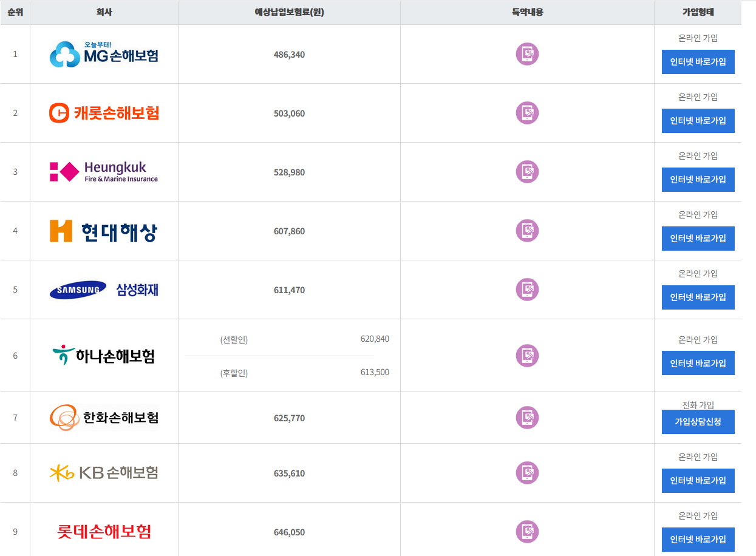Click the 가입형태 column header
Image resolution: width=756 pixels, height=556 pixels.
[698, 12]
